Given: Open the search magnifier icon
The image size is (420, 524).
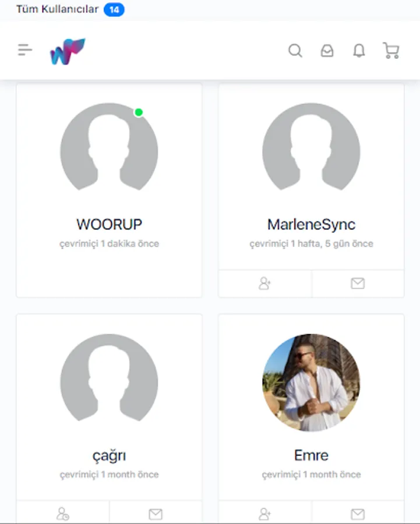Looking at the screenshot, I should pyautogui.click(x=295, y=51).
